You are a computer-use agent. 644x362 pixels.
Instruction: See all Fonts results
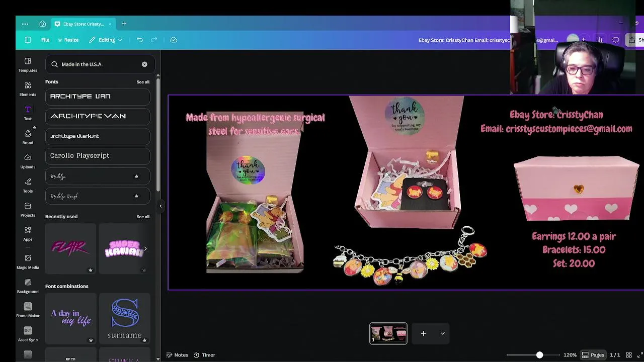143,82
